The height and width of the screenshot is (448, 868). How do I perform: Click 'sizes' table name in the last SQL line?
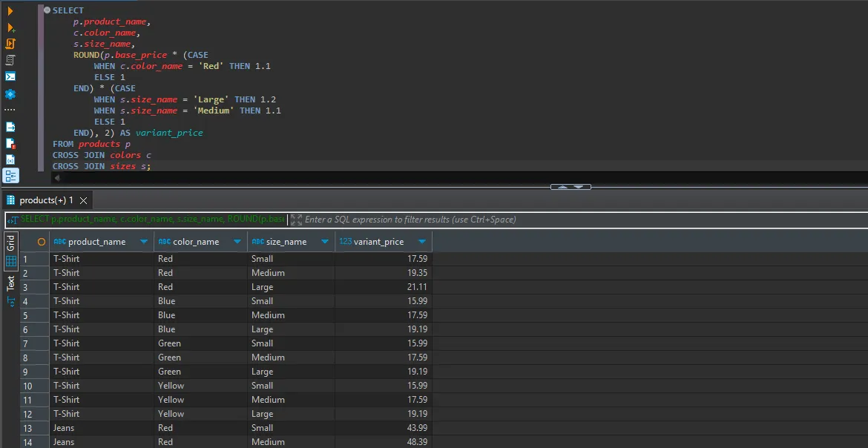pos(123,166)
